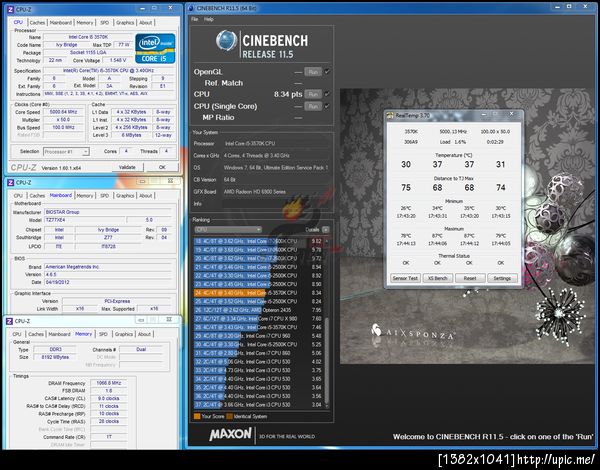
Task: Click the RealTemp core temperature reading 30
Action: 406,165
